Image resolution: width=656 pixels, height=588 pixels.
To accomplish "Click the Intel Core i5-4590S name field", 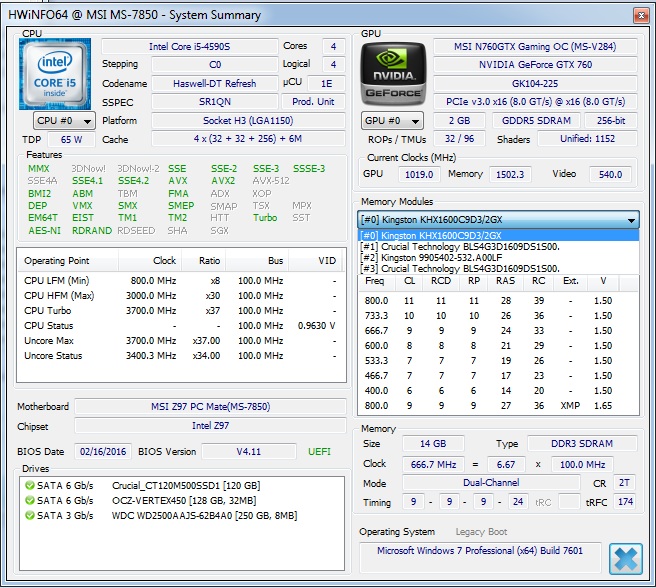I will point(190,46).
